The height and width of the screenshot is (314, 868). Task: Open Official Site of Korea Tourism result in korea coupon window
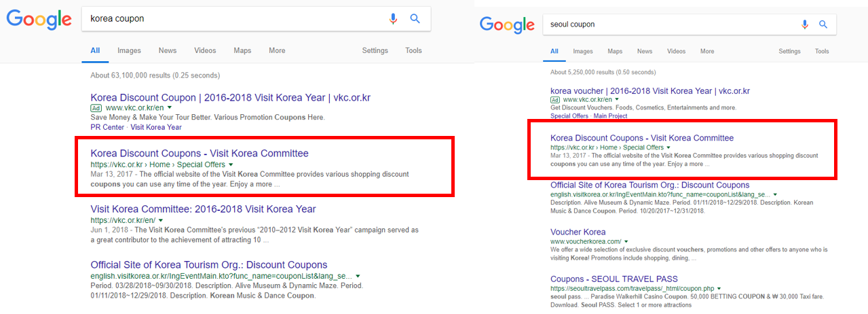pyautogui.click(x=209, y=264)
